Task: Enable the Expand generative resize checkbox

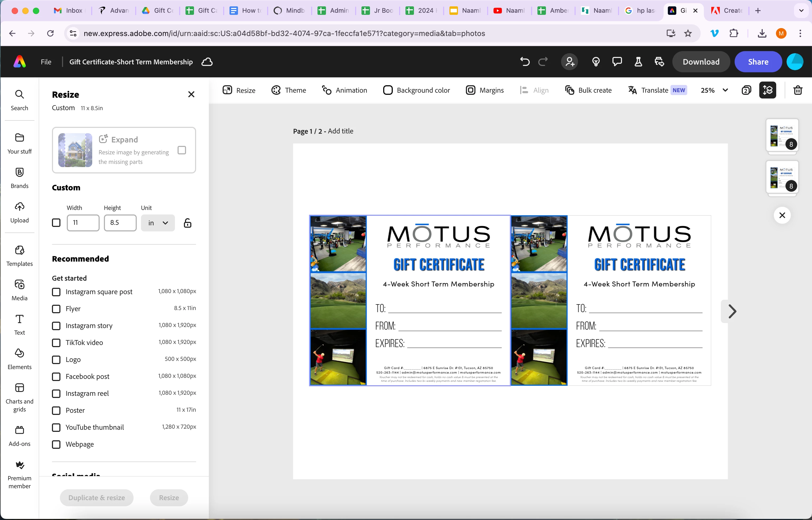Action: 182,150
